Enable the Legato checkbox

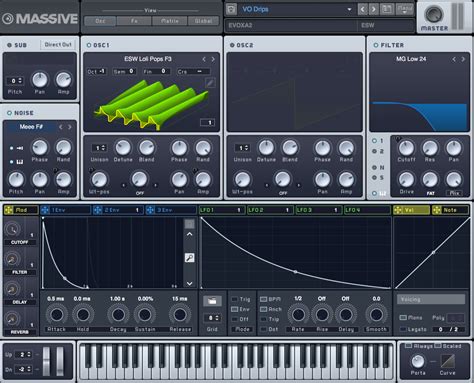click(403, 329)
